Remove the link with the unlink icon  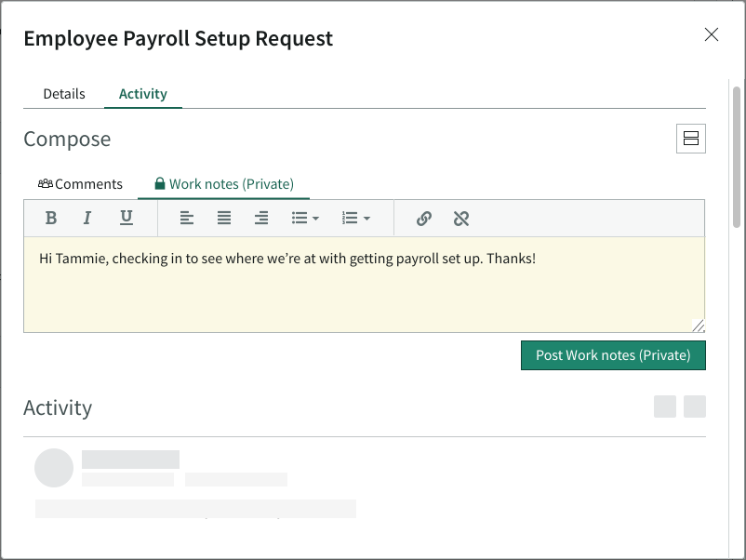pyautogui.click(x=461, y=219)
